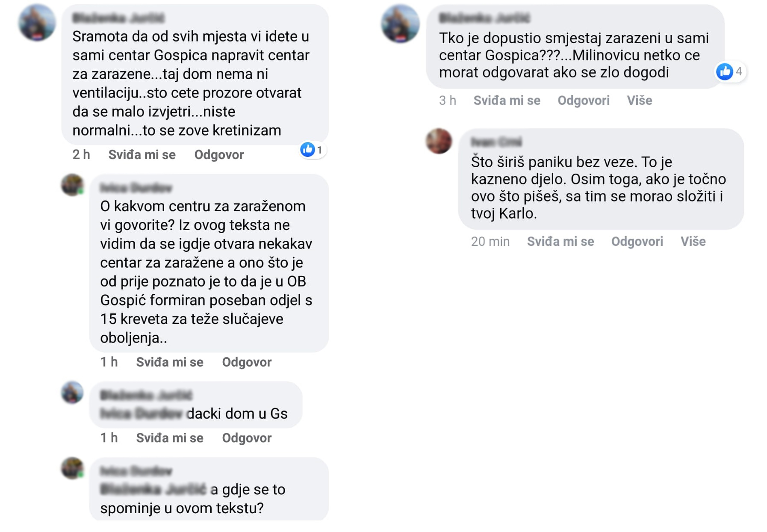Open avatar beside 'dacki dom u Gs' reply

pyautogui.click(x=72, y=393)
